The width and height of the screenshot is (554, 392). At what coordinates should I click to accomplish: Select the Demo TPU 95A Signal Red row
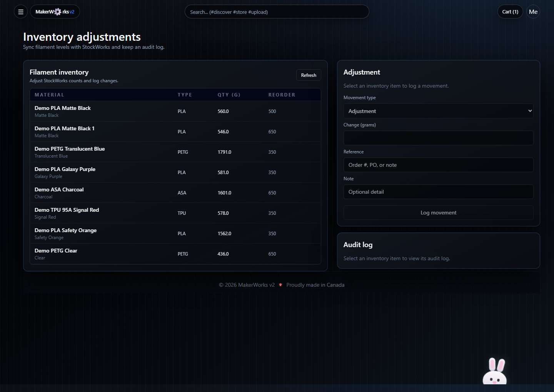pyautogui.click(x=175, y=213)
